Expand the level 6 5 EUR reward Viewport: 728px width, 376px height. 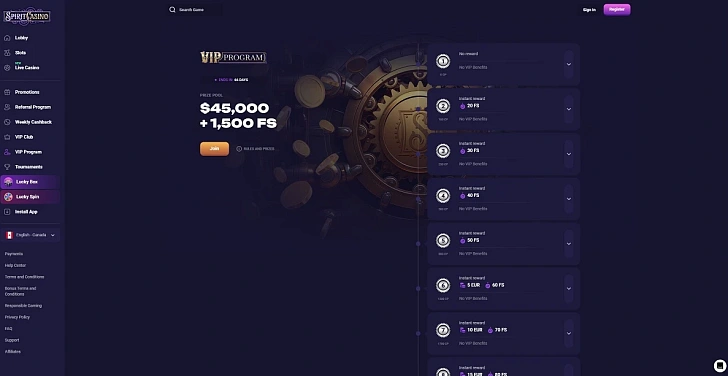click(x=568, y=288)
